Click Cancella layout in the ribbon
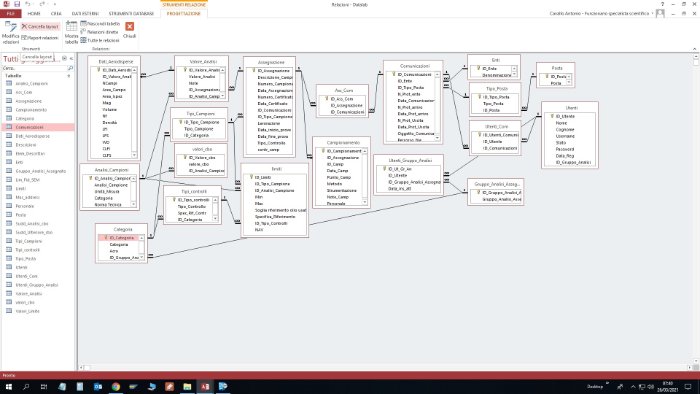700x394 pixels. click(40, 27)
